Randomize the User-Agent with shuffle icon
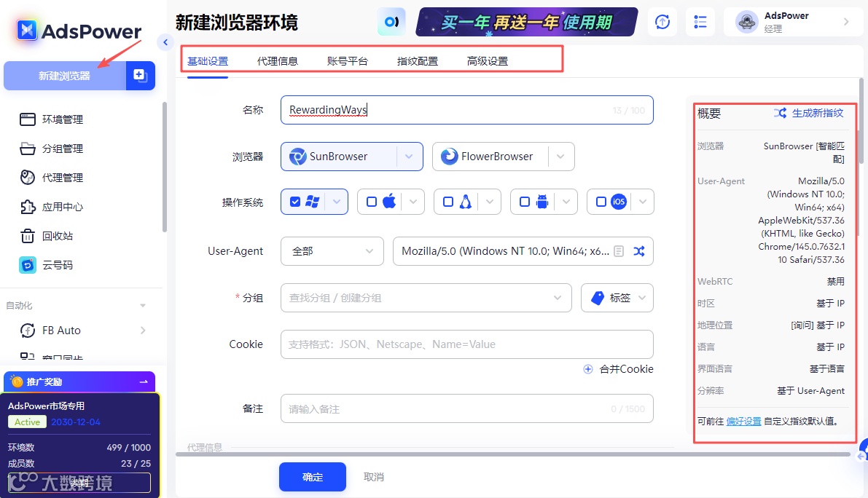Viewport: 868px width, 498px height. pos(639,251)
